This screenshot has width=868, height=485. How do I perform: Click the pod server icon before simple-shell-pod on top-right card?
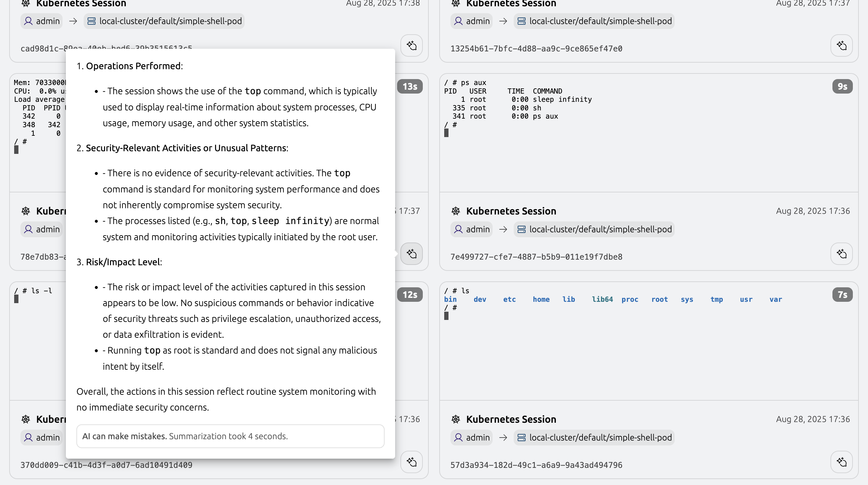(522, 21)
